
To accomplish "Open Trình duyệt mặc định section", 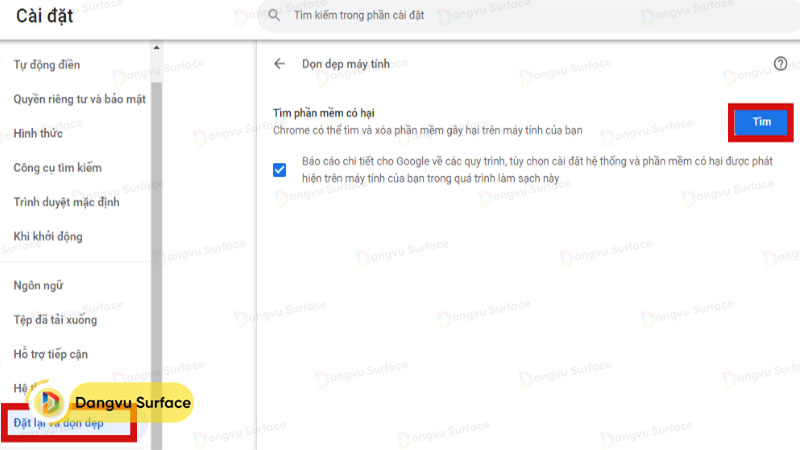I will (x=66, y=202).
